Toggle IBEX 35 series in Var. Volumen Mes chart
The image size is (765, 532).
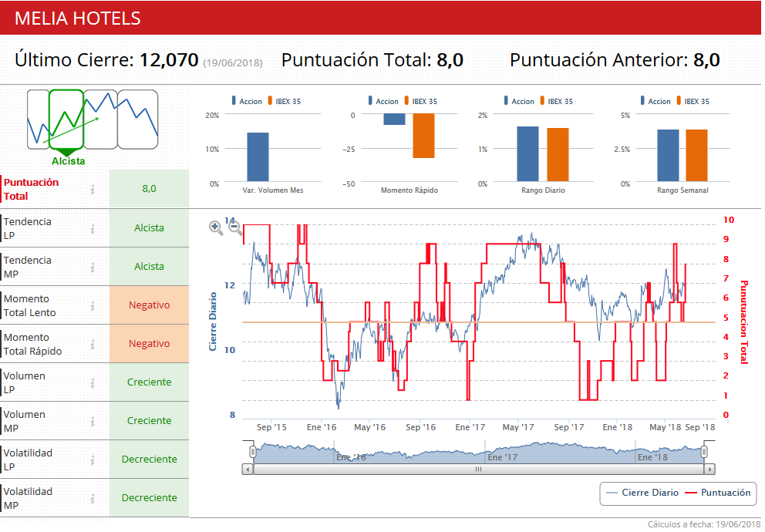[284, 101]
